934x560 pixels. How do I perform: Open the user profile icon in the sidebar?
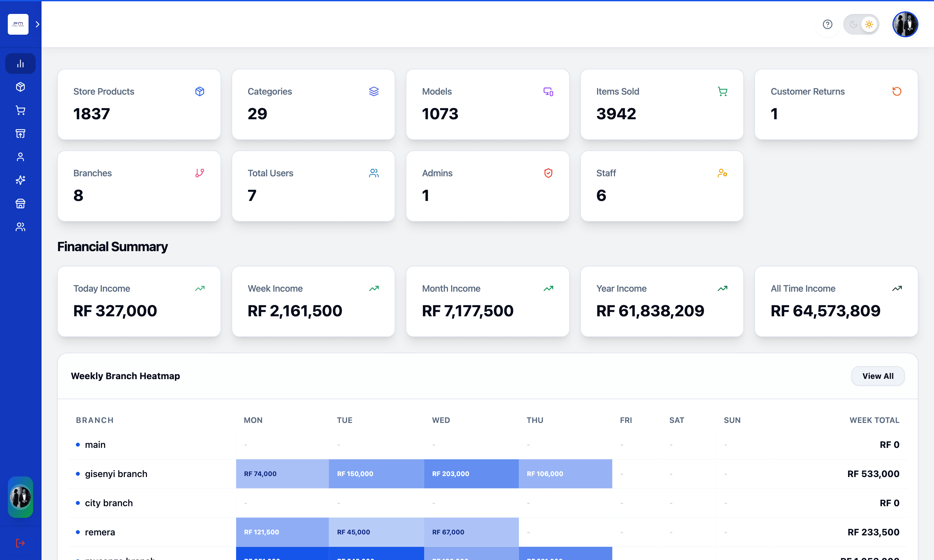click(x=20, y=157)
